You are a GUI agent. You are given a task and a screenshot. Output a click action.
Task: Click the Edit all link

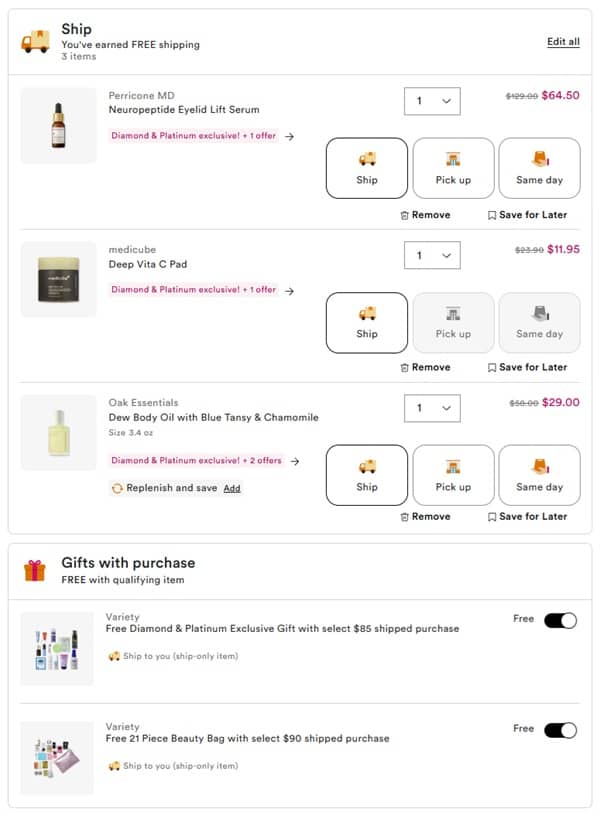coord(563,42)
